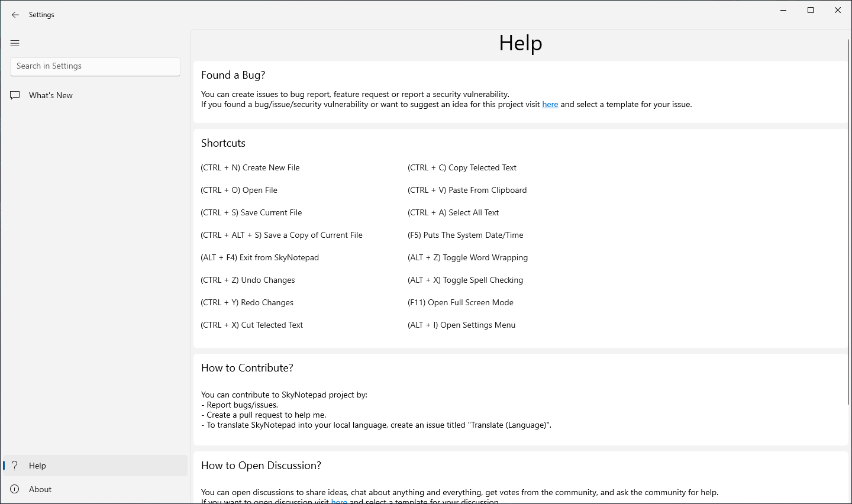Open the "here" link for opening discussions

(x=339, y=501)
